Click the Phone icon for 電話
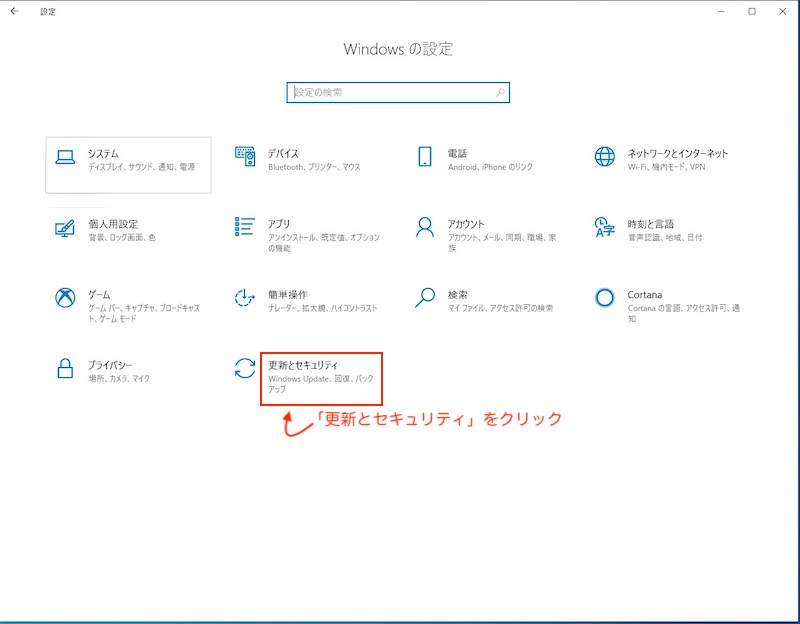The width and height of the screenshot is (800, 624). pyautogui.click(x=424, y=157)
